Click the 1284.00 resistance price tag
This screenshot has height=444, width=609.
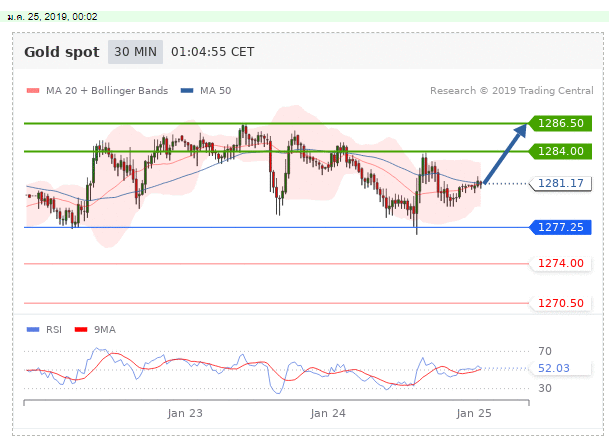click(x=561, y=151)
